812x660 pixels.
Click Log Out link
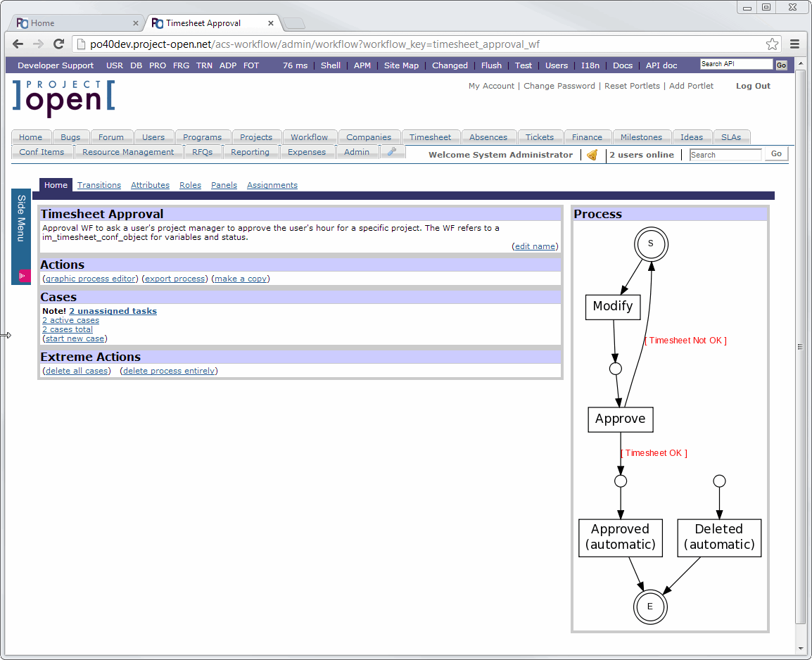tap(753, 86)
